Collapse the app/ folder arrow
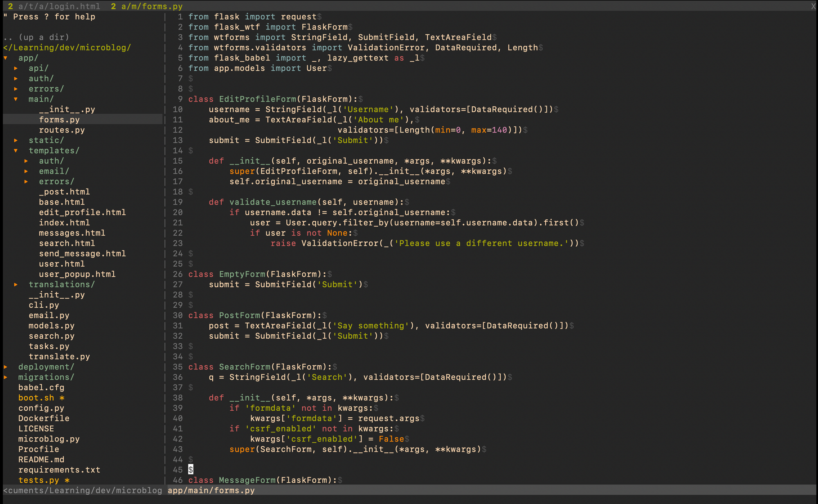Image resolution: width=818 pixels, height=504 pixels. [6, 58]
